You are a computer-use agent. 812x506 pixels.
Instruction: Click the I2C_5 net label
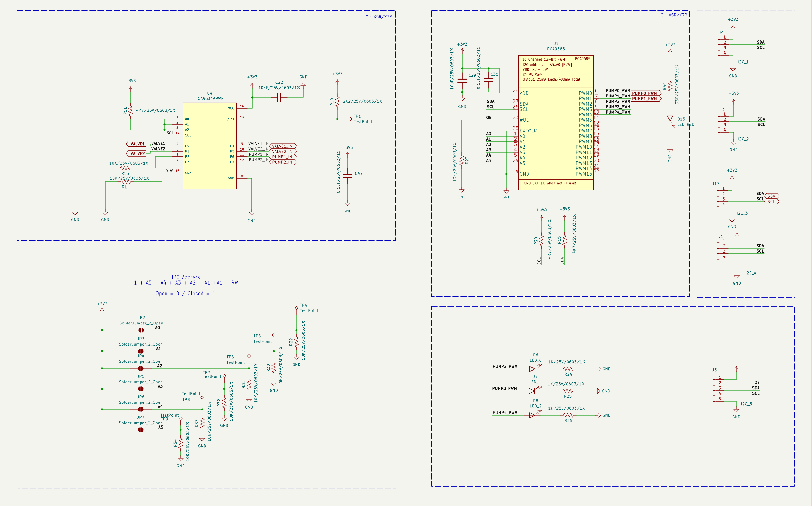746,404
